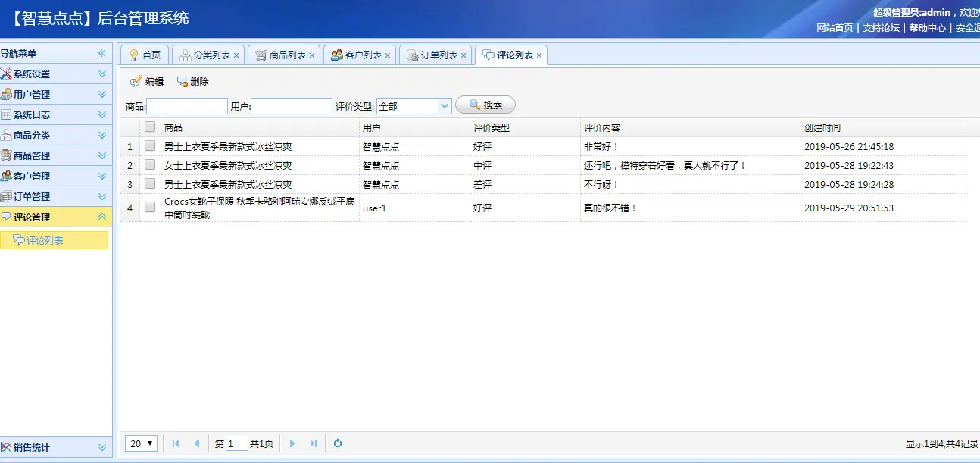The height and width of the screenshot is (463, 980).
Task: Refresh the comment list via pager
Action: click(338, 443)
